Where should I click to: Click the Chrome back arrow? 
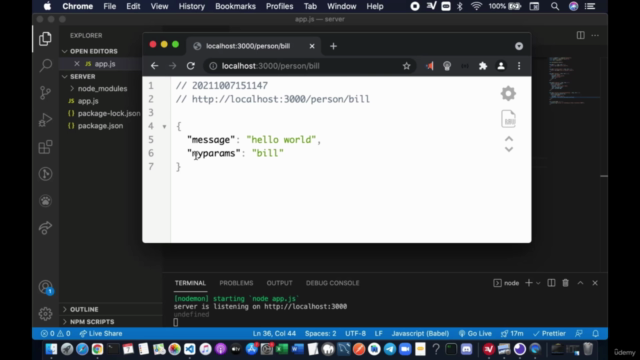click(x=154, y=66)
